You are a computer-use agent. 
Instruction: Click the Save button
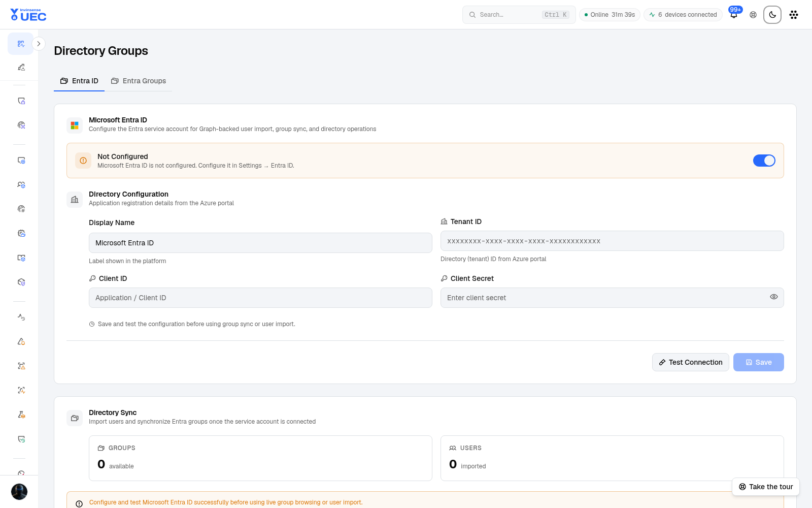coord(759,362)
